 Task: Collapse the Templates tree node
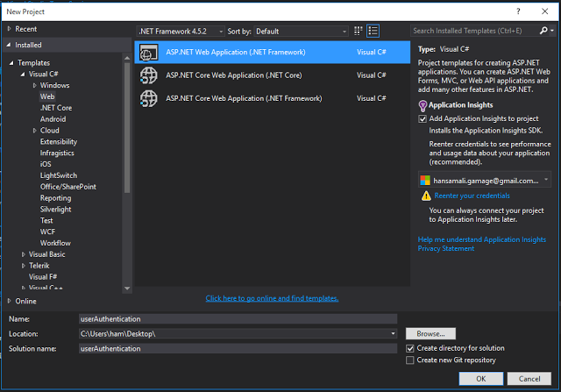point(11,63)
